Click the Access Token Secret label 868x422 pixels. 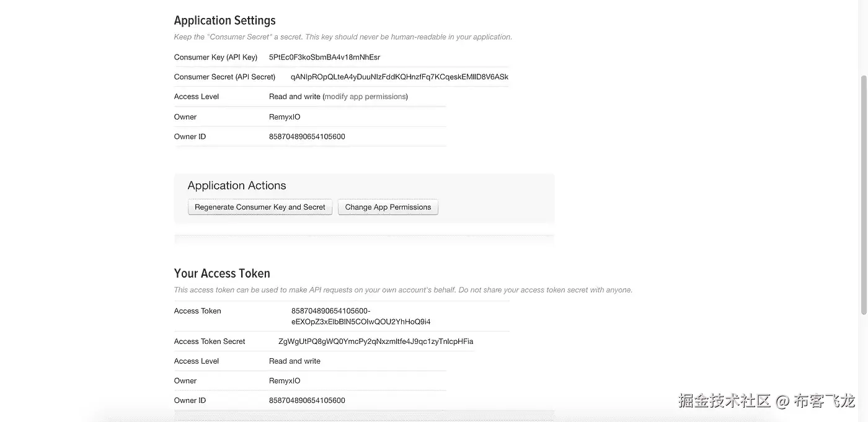click(210, 341)
